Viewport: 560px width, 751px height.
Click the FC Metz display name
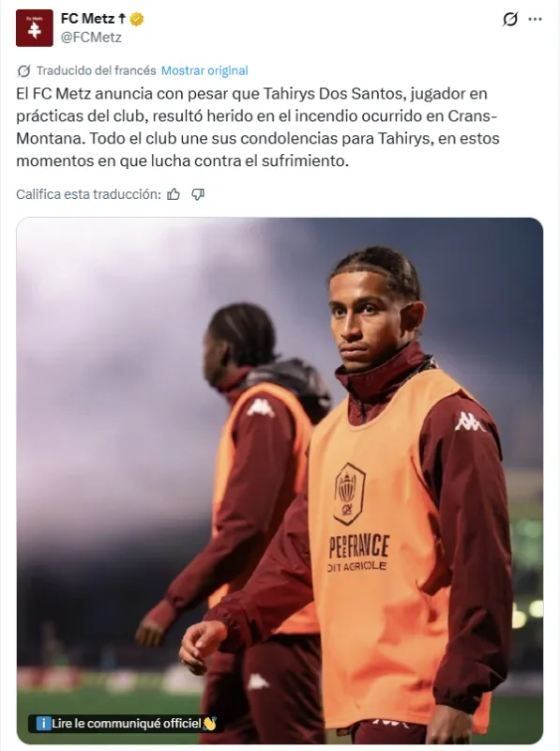(87, 19)
